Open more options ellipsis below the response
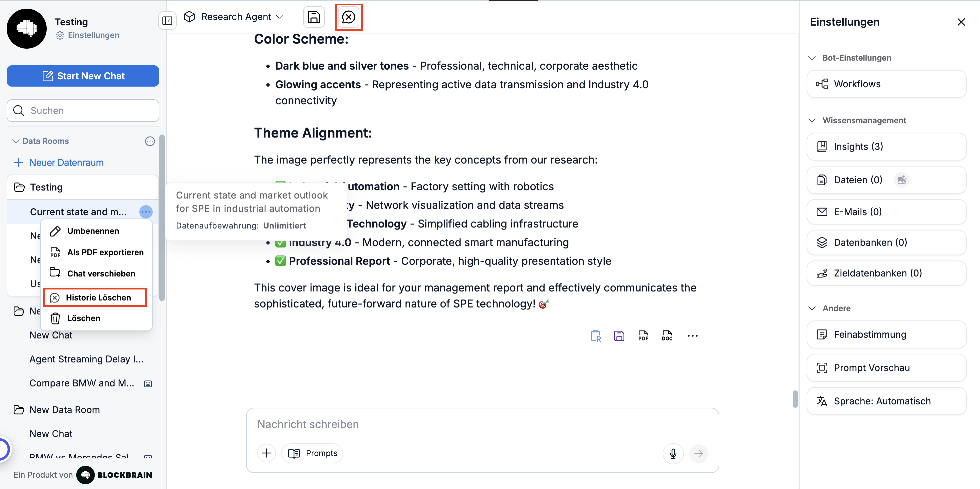This screenshot has height=489, width=980. (x=692, y=335)
